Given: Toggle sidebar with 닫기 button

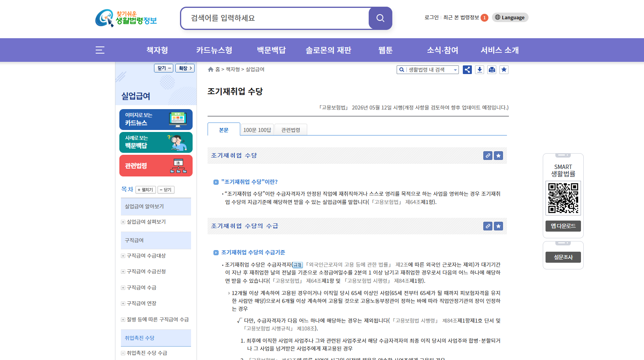Looking at the screenshot, I should pos(163,68).
